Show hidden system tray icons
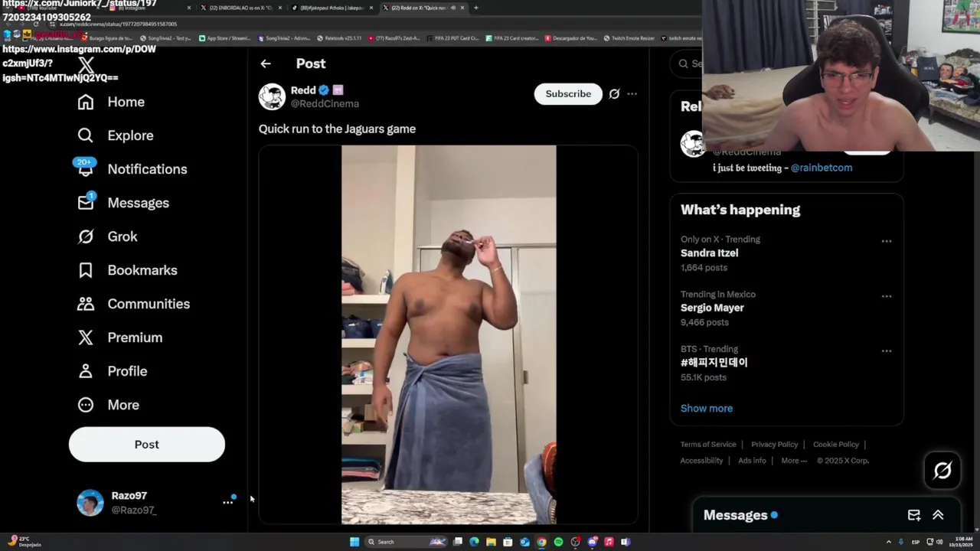The width and height of the screenshot is (980, 551). [x=889, y=542]
